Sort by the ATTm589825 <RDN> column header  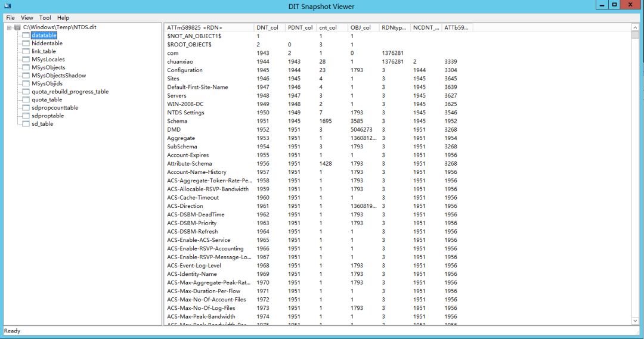pos(209,27)
